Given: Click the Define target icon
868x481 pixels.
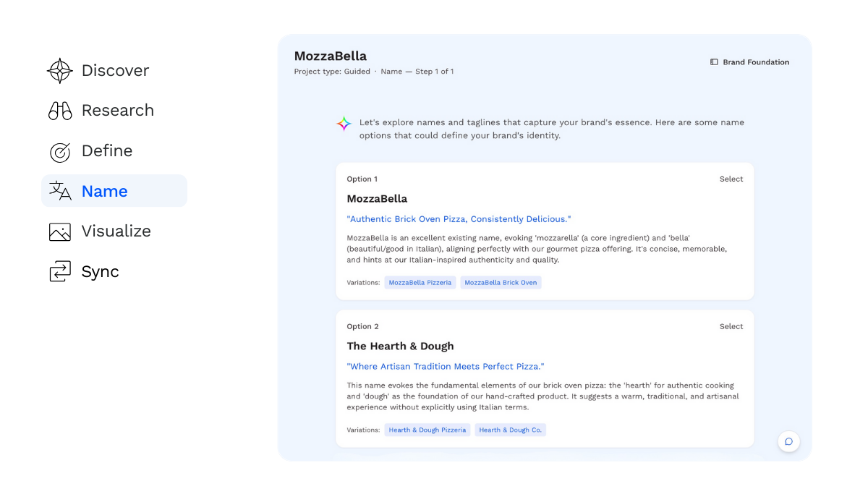Looking at the screenshot, I should (x=60, y=152).
